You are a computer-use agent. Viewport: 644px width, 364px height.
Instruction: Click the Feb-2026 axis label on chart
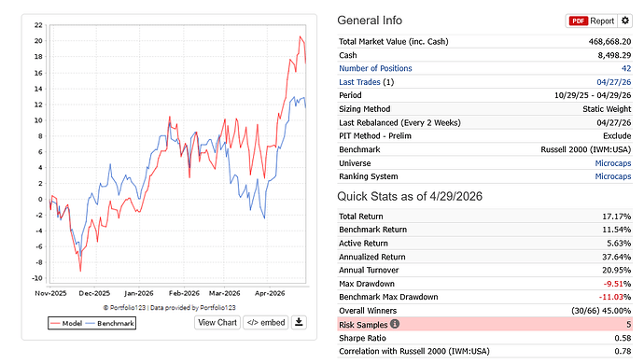pyautogui.click(x=184, y=293)
